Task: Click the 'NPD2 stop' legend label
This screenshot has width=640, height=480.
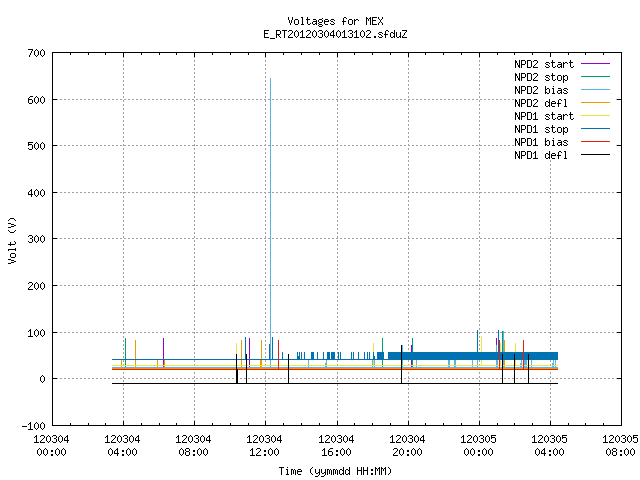Action: 541,77
